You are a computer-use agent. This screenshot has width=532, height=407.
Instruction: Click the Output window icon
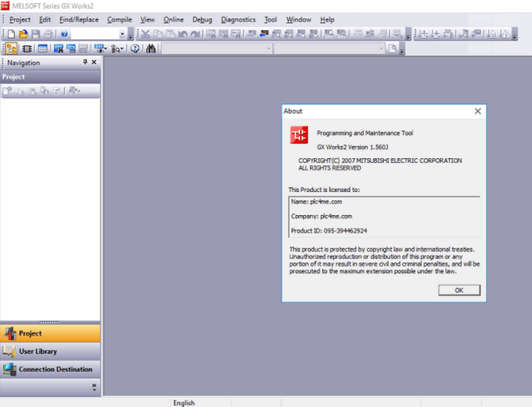coord(43,49)
